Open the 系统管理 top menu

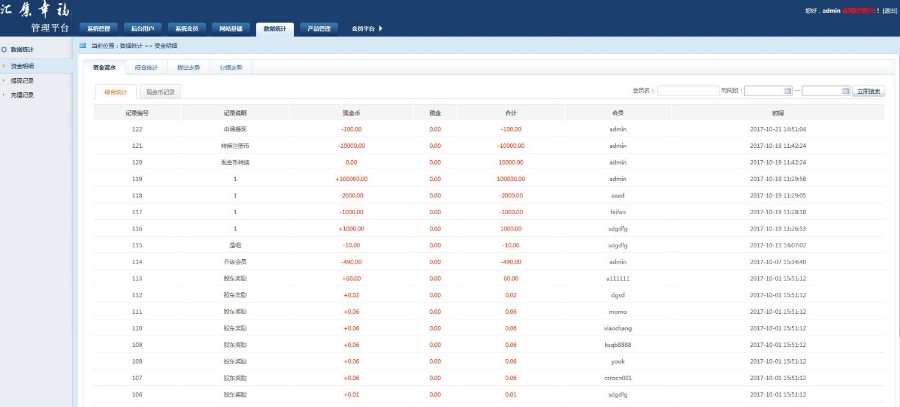click(x=99, y=29)
